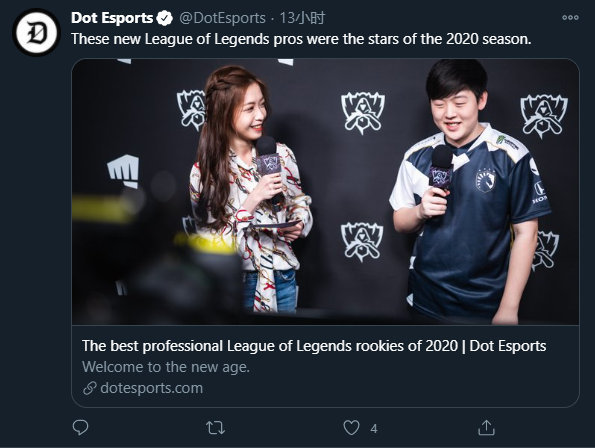
Task: Click the interviewer holding microphone in photo
Action: tap(249, 190)
